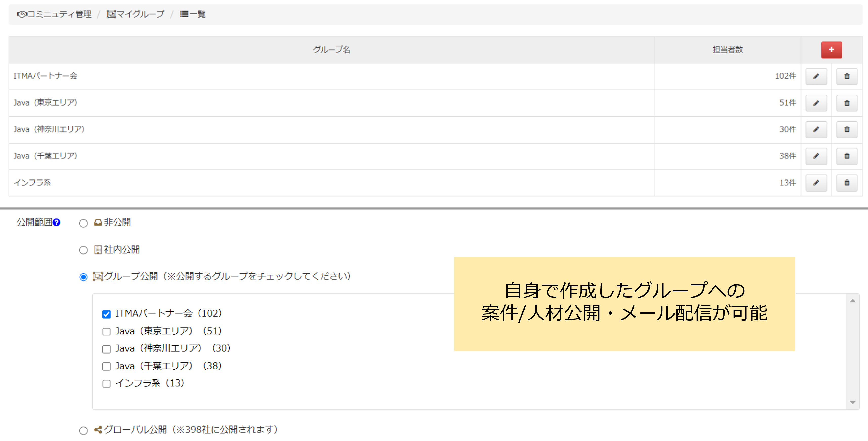Edit the Java（東京エリア） group

point(816,103)
